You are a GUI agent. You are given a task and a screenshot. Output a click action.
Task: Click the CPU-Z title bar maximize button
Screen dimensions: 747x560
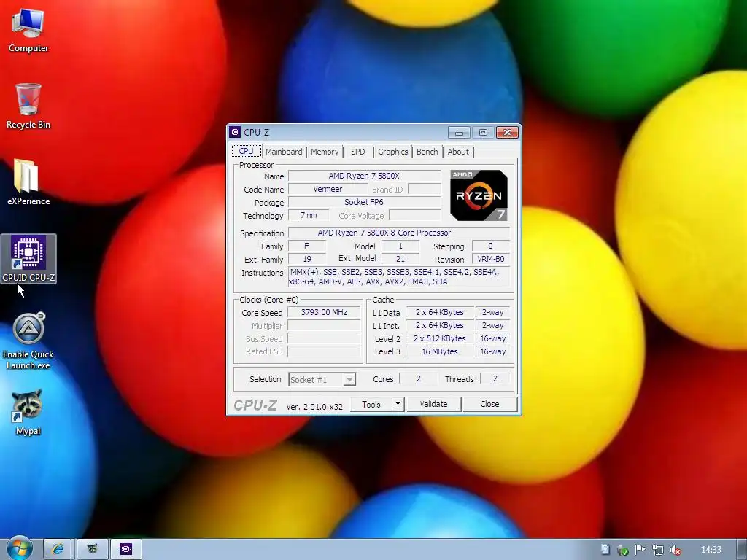tap(483, 133)
